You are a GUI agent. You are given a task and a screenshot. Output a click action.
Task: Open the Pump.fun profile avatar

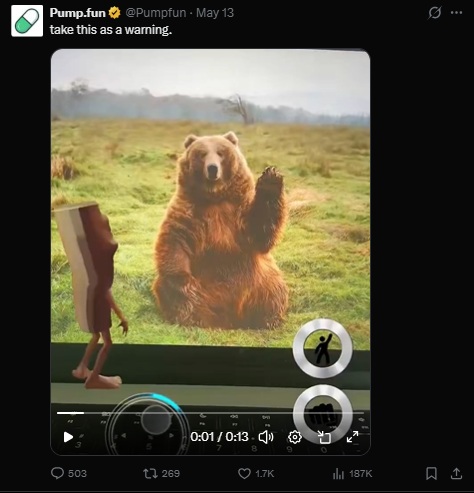tap(27, 21)
